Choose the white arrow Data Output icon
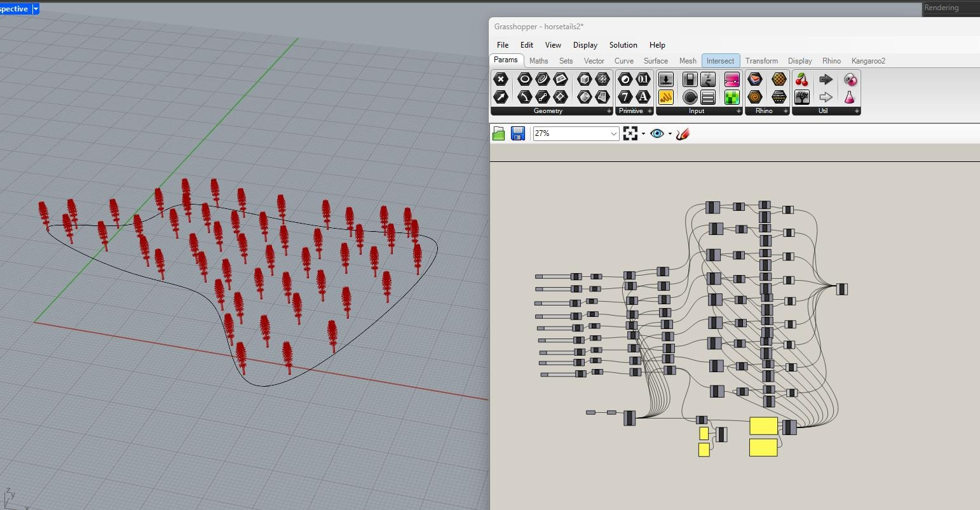The width and height of the screenshot is (980, 510). point(826,97)
